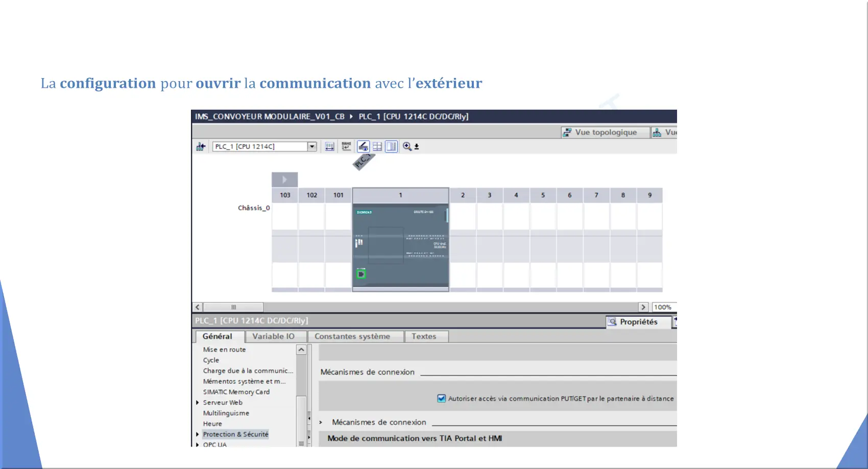The image size is (868, 469).
Task: Select Cycle in the property tree
Action: pos(211,360)
